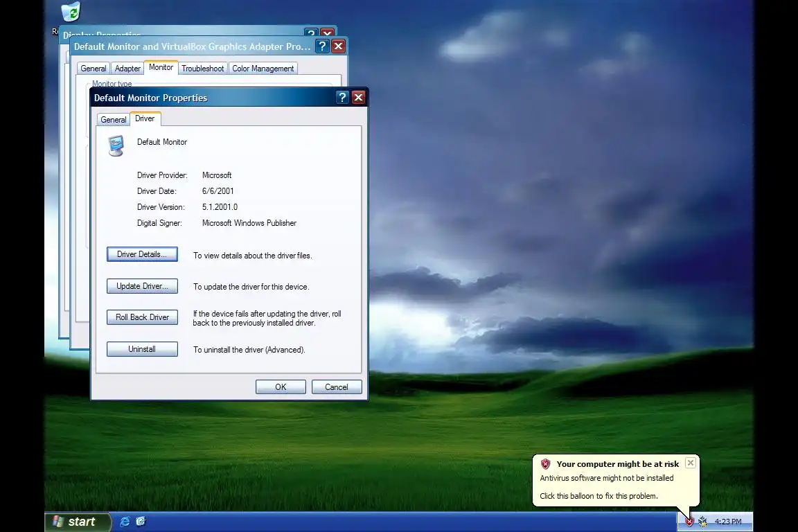This screenshot has height=532, width=798.
Task: Click the taskbar clock showing 4:23 PM
Action: pos(728,522)
